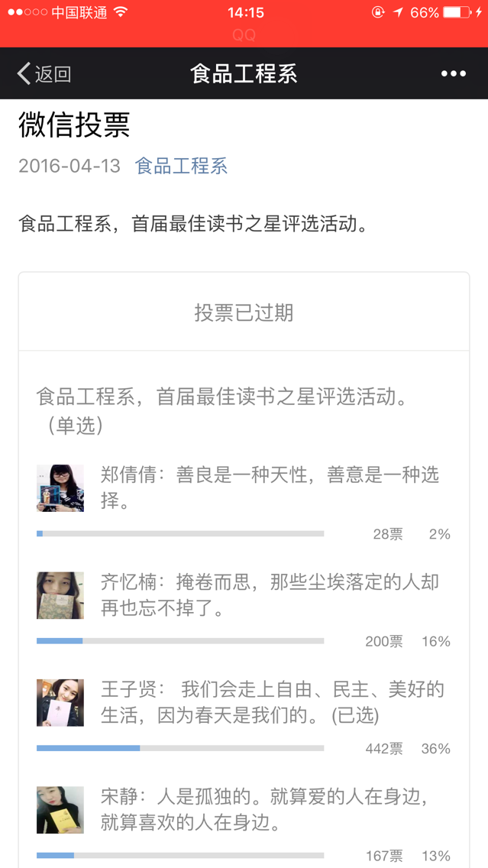The width and height of the screenshot is (488, 868).
Task: Open 宋静's avatar photo
Action: (x=60, y=810)
